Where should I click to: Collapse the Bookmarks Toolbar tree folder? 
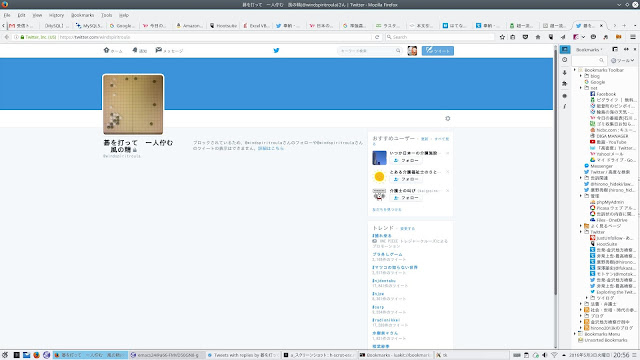(575, 70)
